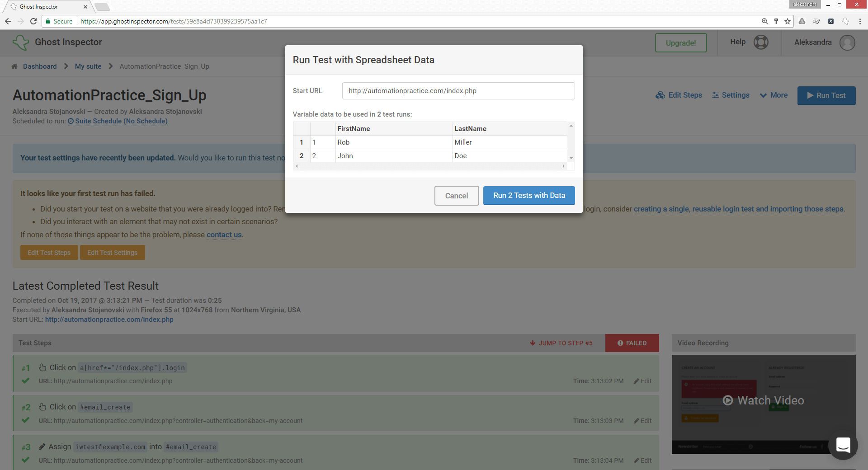868x470 pixels.
Task: Open Suite Schedule (No Schedule) link
Action: click(118, 121)
